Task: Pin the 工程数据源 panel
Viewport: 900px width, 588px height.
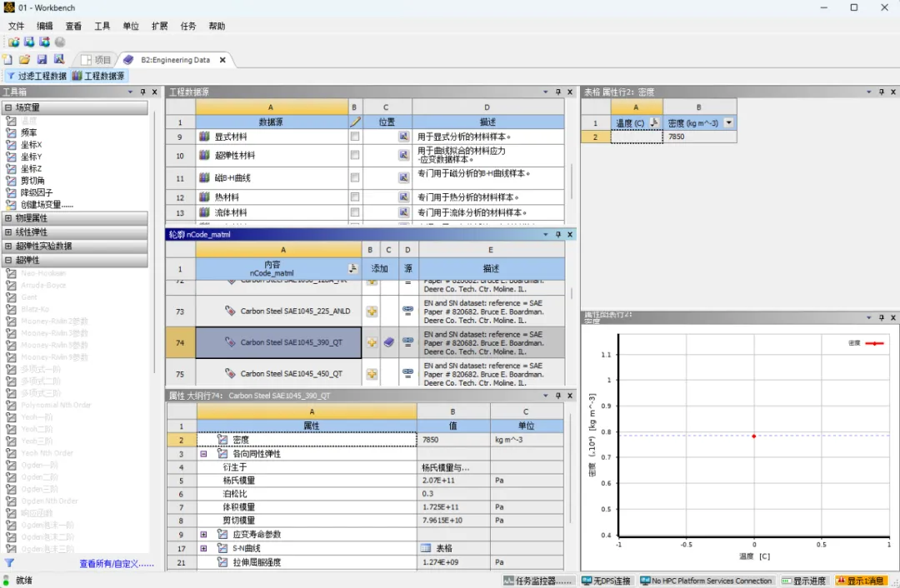Action: 557,92
